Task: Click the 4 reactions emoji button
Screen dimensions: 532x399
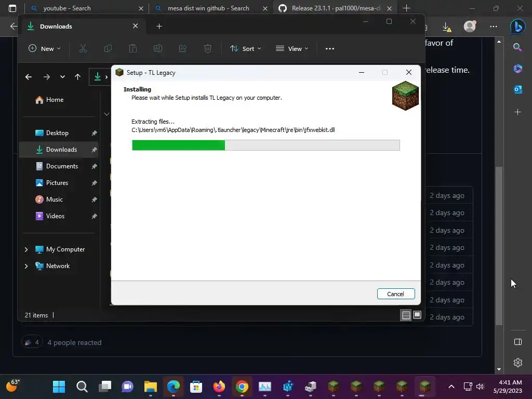Action: click(32, 342)
